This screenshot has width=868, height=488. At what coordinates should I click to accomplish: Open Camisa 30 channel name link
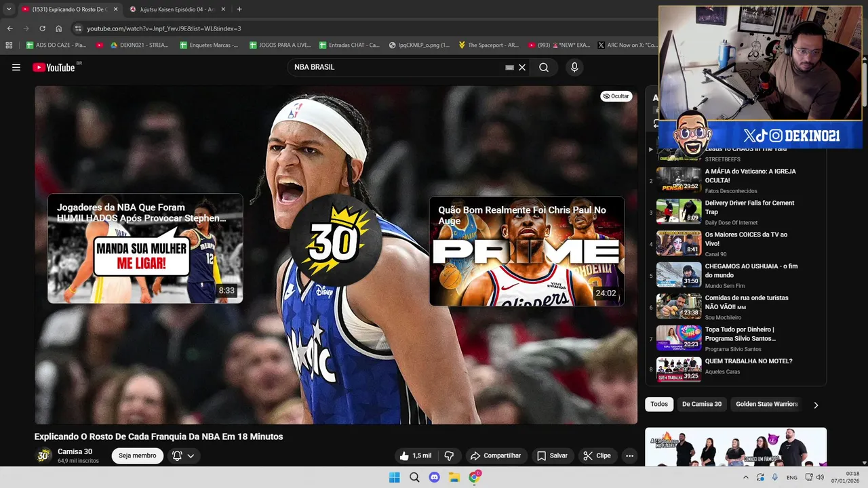point(75,451)
